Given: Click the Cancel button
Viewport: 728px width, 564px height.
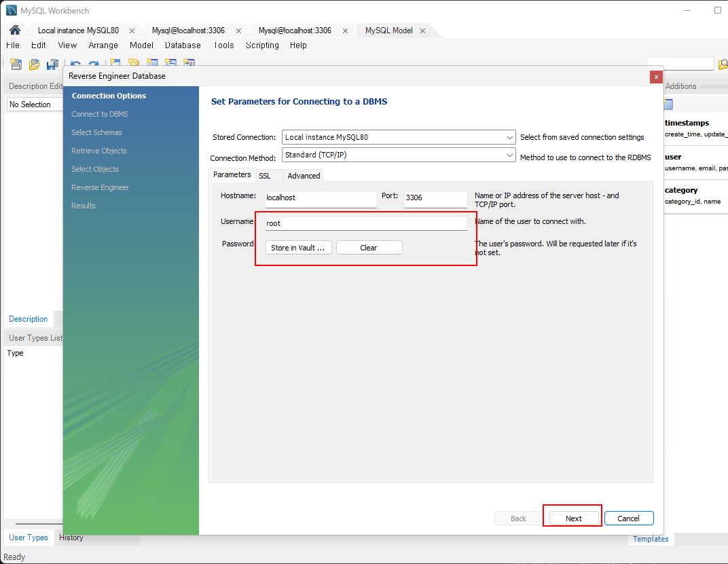Looking at the screenshot, I should point(629,519).
